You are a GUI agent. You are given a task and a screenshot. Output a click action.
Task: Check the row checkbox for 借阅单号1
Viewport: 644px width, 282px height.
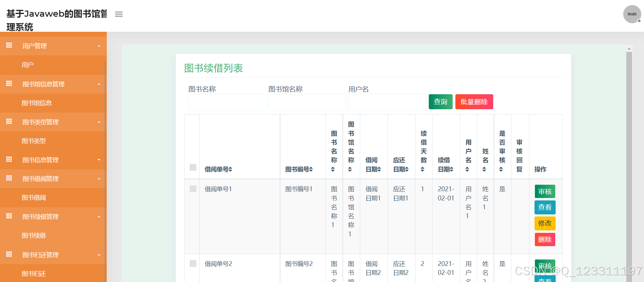click(193, 189)
